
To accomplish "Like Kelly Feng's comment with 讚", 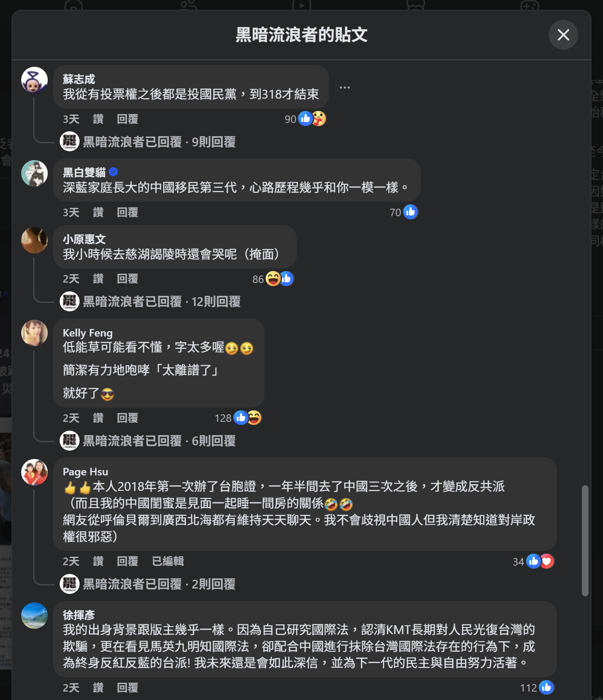I will coord(98,418).
